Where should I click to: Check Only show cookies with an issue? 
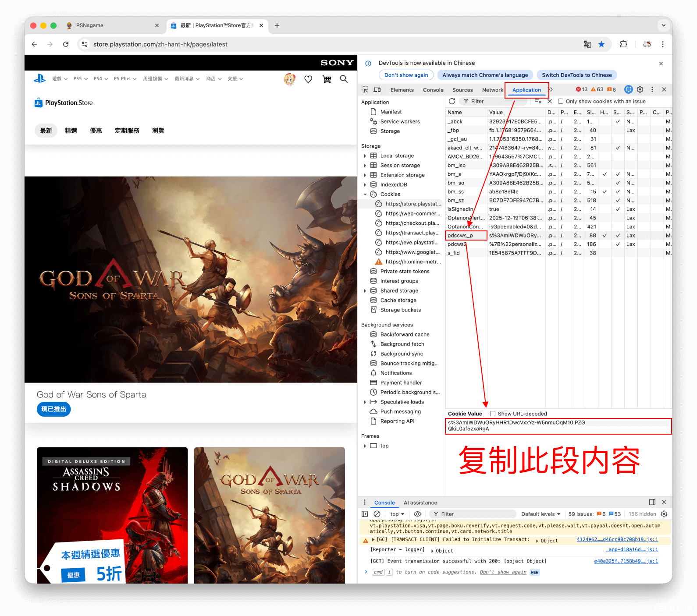[x=561, y=101]
